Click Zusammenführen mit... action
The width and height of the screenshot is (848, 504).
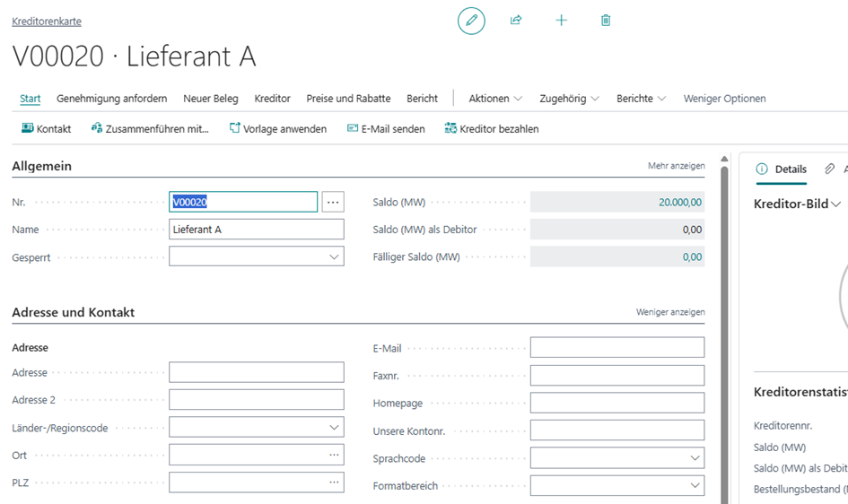pyautogui.click(x=150, y=129)
